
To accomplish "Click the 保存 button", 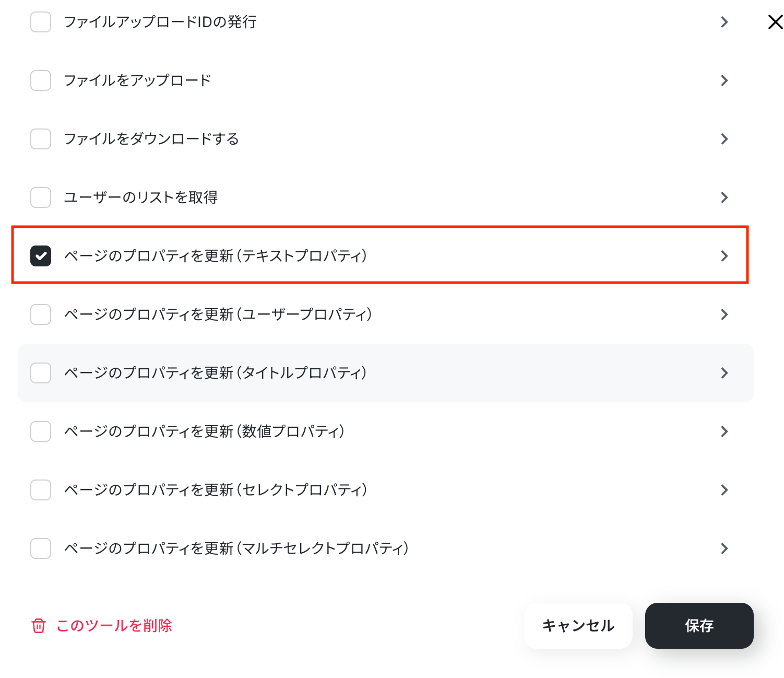I will (699, 626).
